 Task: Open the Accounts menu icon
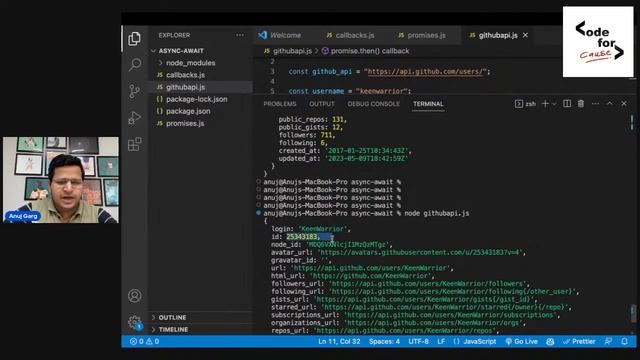(135, 296)
